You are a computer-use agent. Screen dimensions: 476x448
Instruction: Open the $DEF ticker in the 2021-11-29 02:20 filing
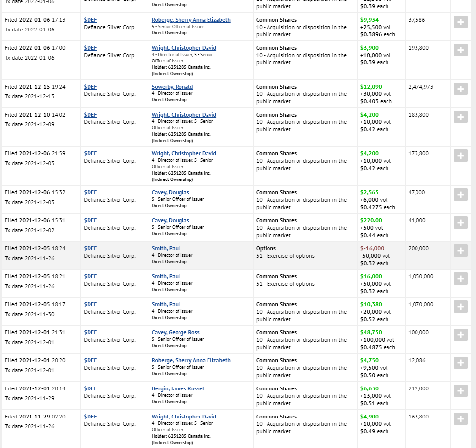(90, 417)
